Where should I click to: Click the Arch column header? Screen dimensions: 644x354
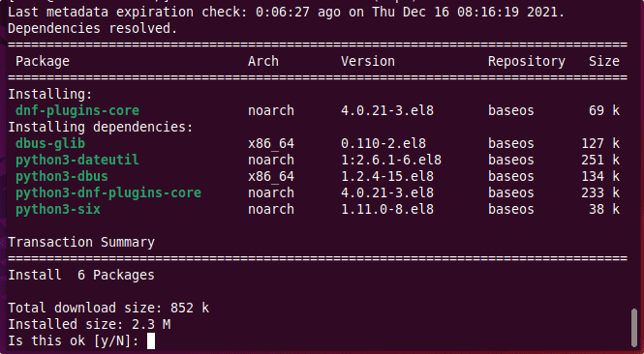tap(262, 62)
